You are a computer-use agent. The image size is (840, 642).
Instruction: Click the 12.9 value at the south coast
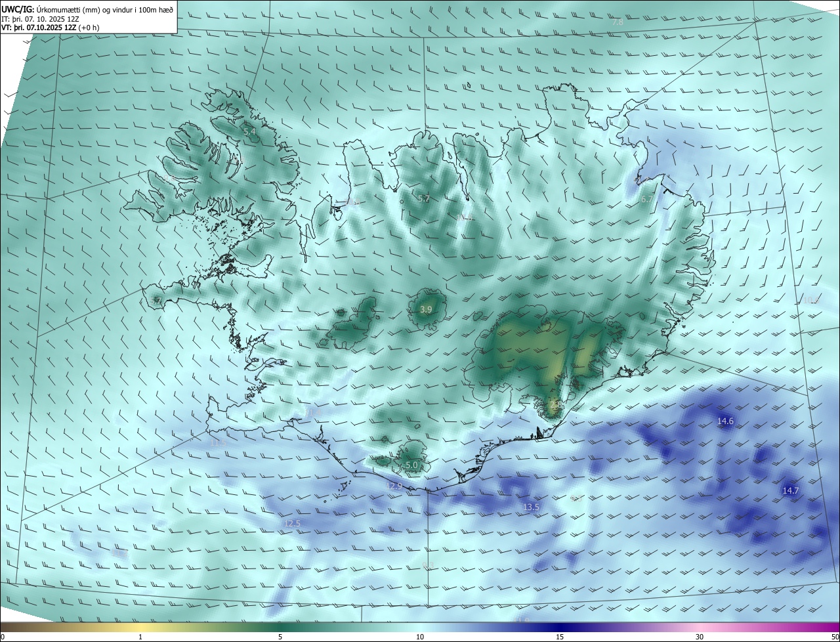tap(394, 486)
